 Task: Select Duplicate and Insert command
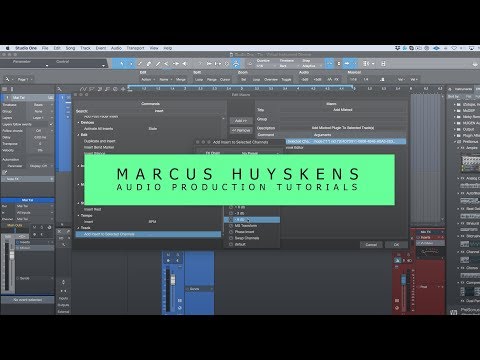coord(100,141)
